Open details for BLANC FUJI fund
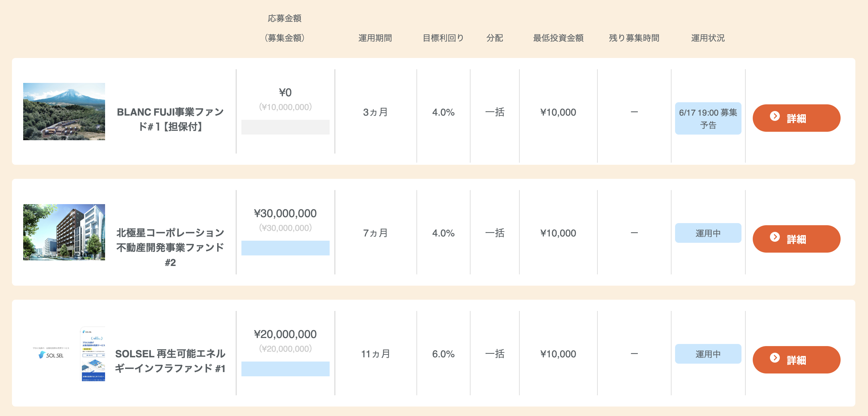Screen dimensions: 868x416 [796, 118]
